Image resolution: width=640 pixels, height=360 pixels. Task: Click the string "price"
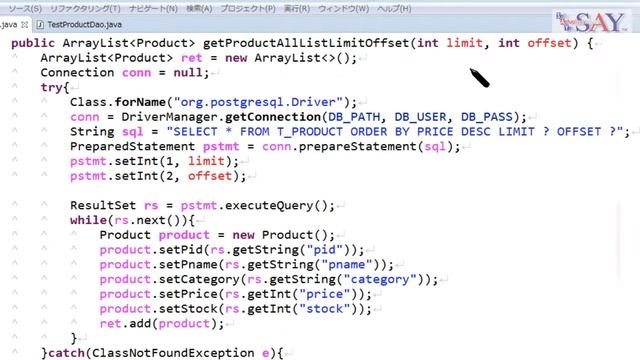(324, 294)
